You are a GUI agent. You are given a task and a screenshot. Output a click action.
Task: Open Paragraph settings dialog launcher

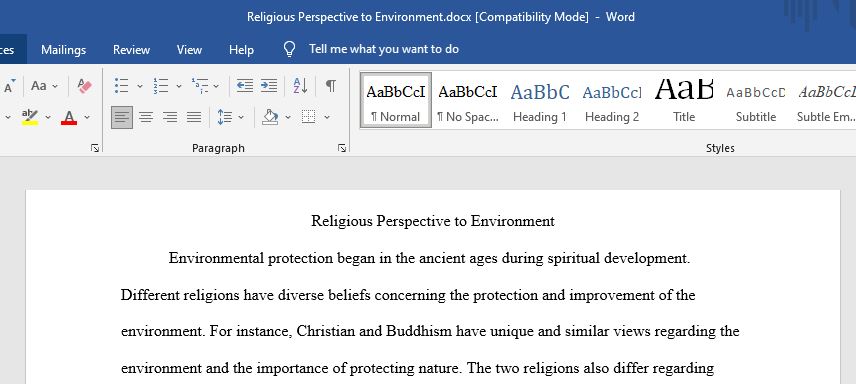(x=342, y=148)
